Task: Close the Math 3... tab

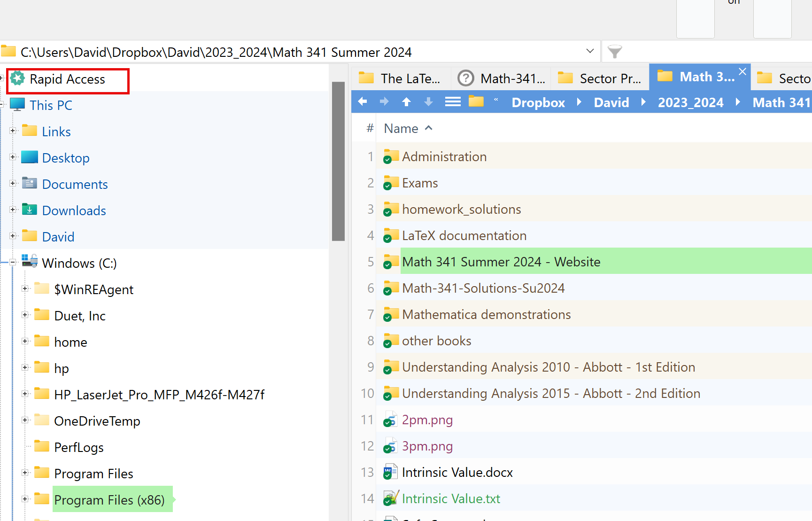Action: click(742, 71)
